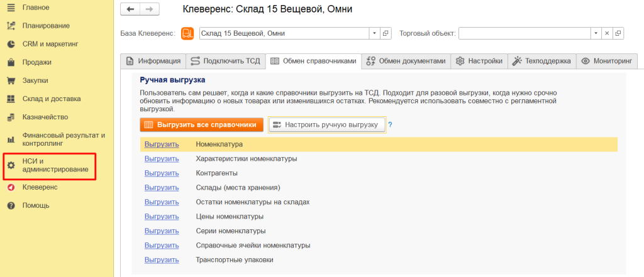
Task: Click the Закупки cart icon
Action: [11, 80]
